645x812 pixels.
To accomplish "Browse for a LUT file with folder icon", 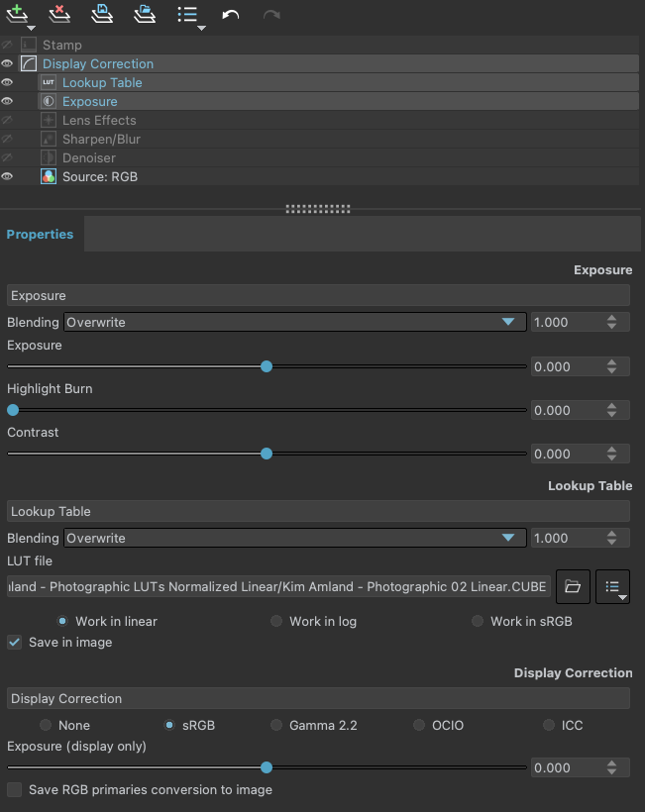I will 572,587.
